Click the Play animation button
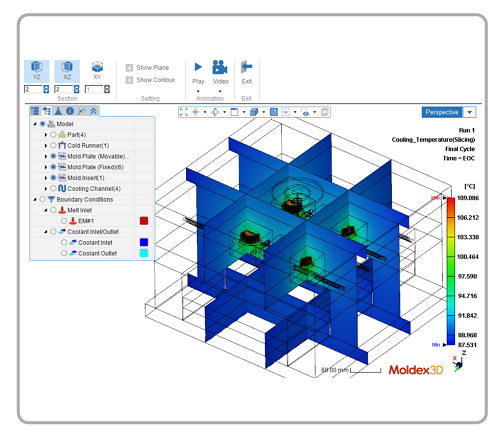The width and height of the screenshot is (500, 432). 198,72
